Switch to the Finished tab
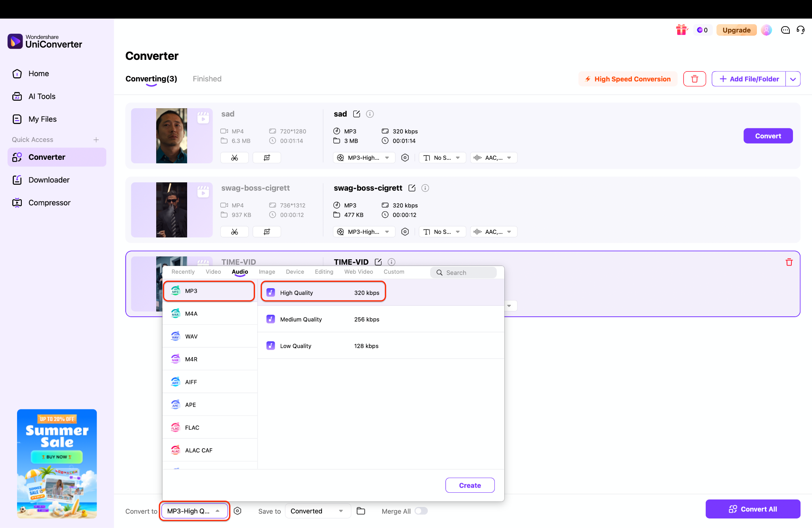Image resolution: width=812 pixels, height=528 pixels. 207,79
